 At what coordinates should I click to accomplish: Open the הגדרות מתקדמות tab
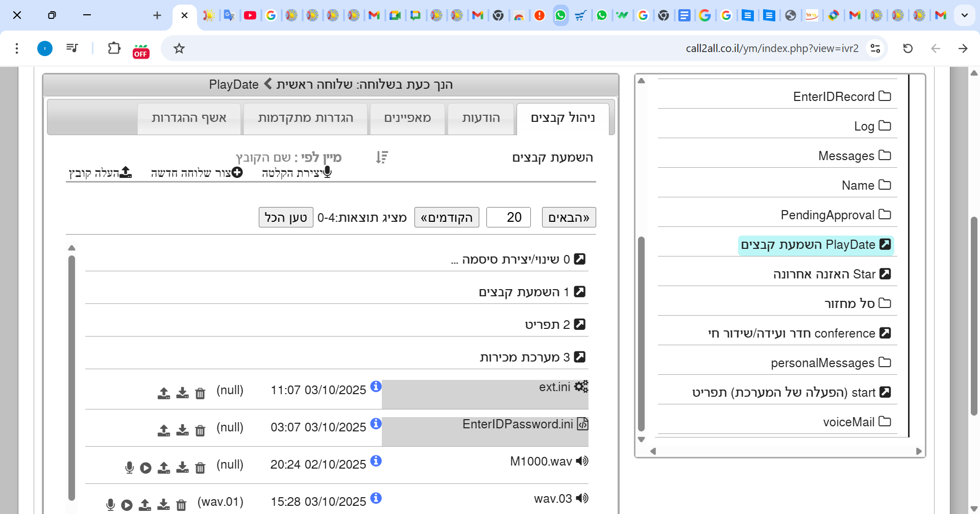click(305, 118)
